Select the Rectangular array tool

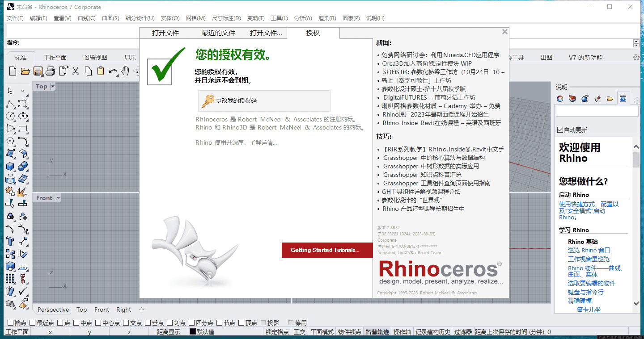[x=10, y=279]
